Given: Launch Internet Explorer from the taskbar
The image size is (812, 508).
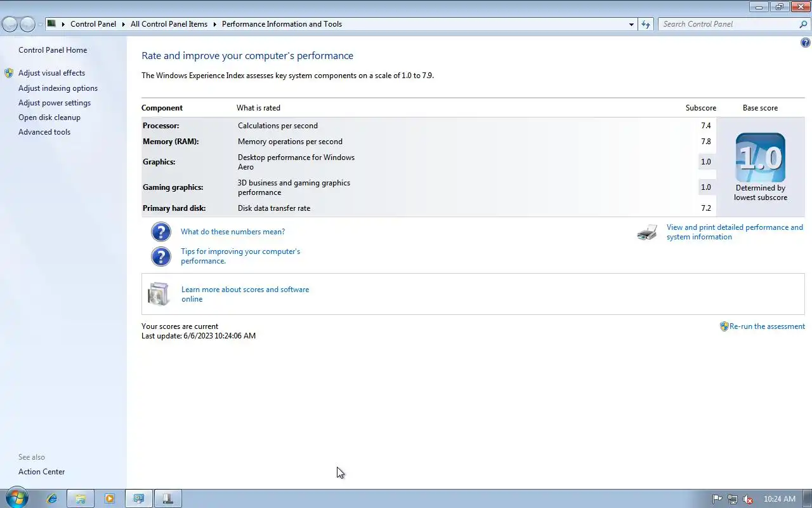Looking at the screenshot, I should (52, 498).
